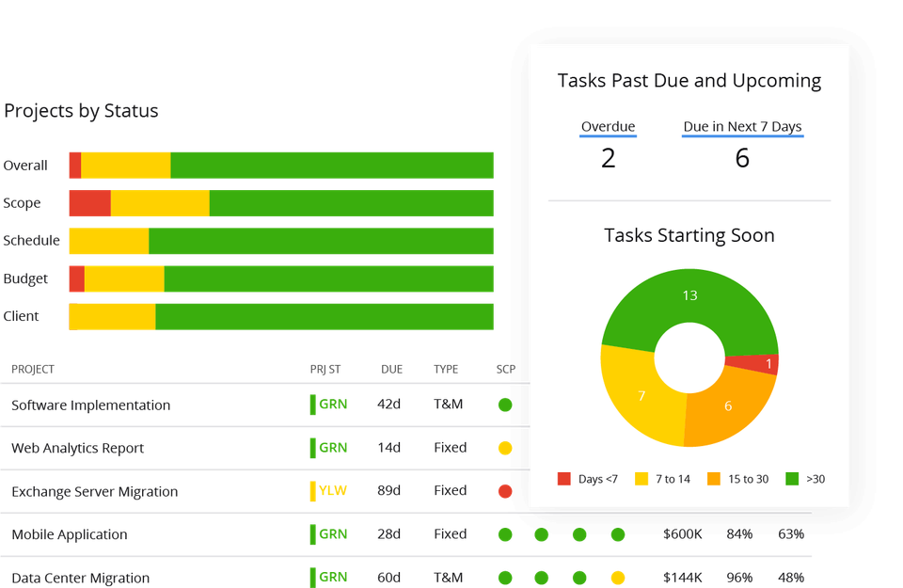Click the yellow status dot in Data Center Migration row
Viewport: 903px width, 588px height.
tap(618, 578)
